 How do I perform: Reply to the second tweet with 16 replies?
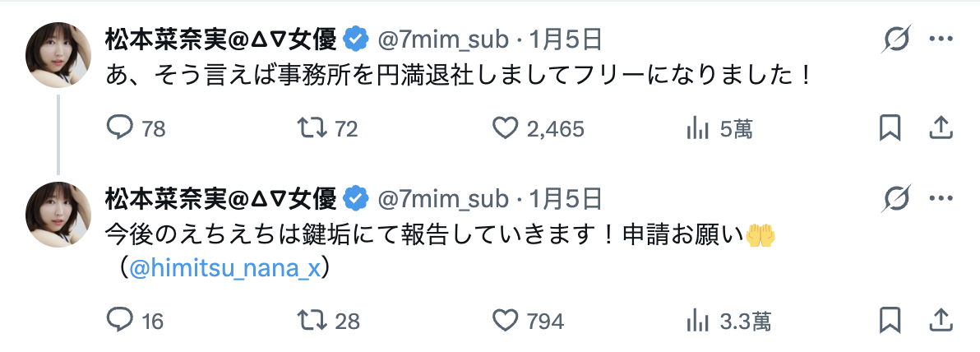click(x=120, y=320)
